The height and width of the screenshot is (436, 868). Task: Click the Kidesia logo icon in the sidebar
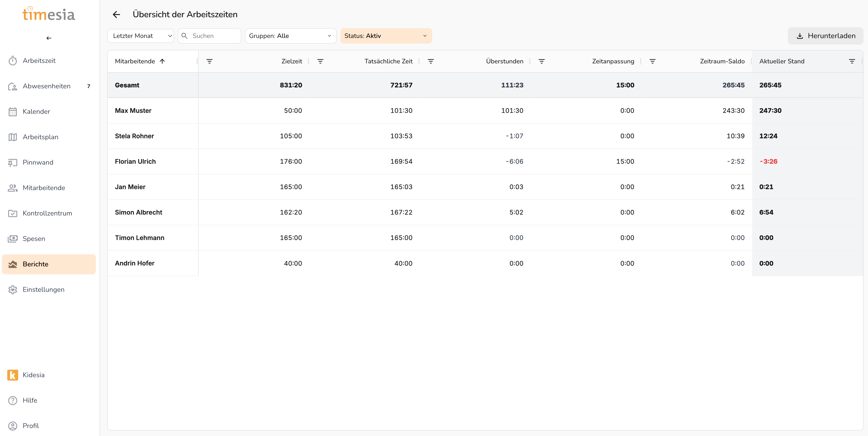(x=12, y=375)
